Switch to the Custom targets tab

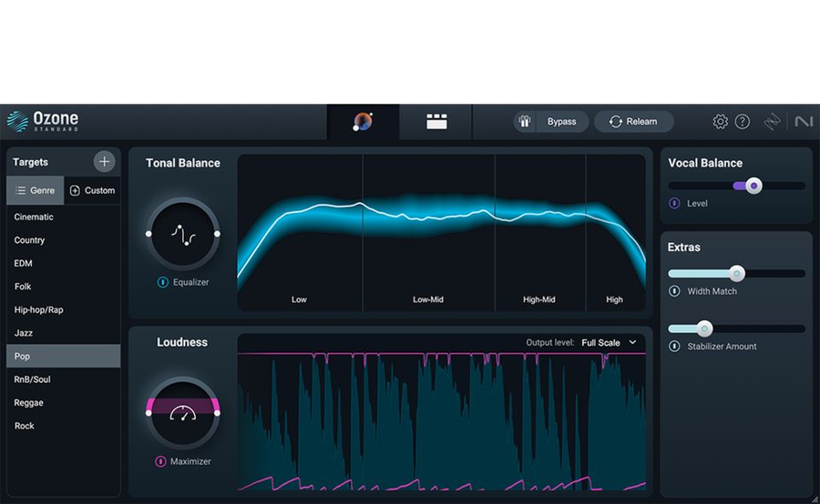click(92, 190)
